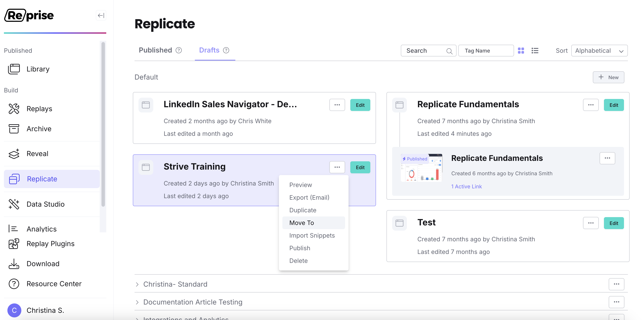This screenshot has height=320, width=644.
Task: Click the Reprise logo
Action: click(29, 15)
